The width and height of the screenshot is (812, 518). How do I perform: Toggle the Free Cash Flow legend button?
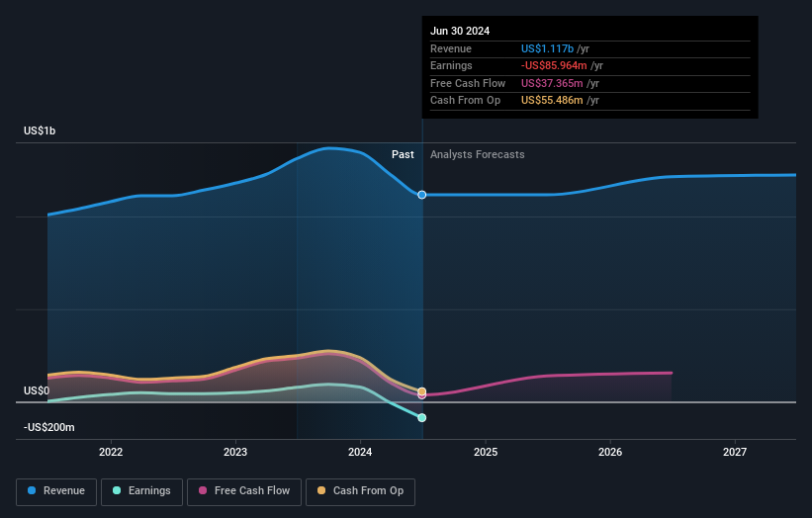pyautogui.click(x=244, y=491)
